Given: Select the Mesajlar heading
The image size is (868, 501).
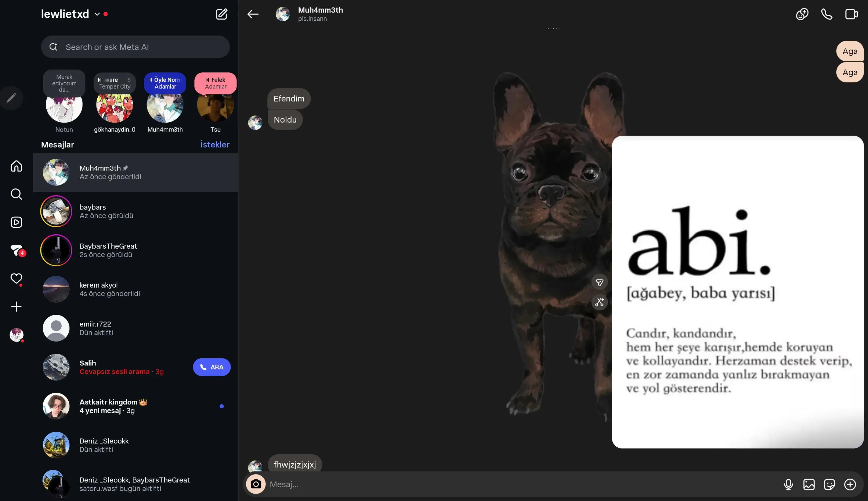Looking at the screenshot, I should click(x=58, y=144).
